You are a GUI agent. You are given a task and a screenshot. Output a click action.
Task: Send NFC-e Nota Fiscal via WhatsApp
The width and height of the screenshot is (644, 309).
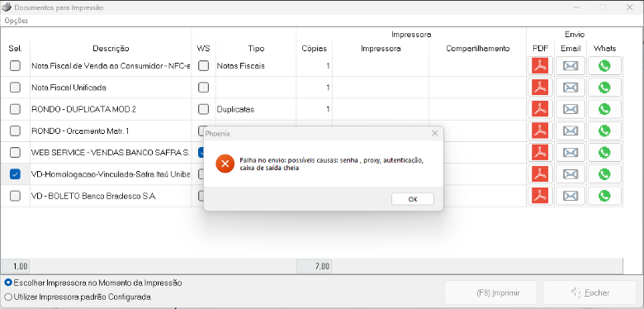click(x=604, y=66)
